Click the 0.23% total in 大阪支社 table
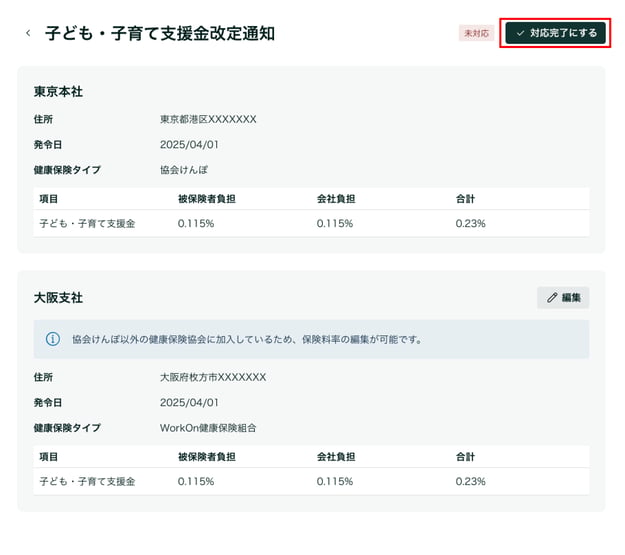The image size is (625, 555). (470, 481)
